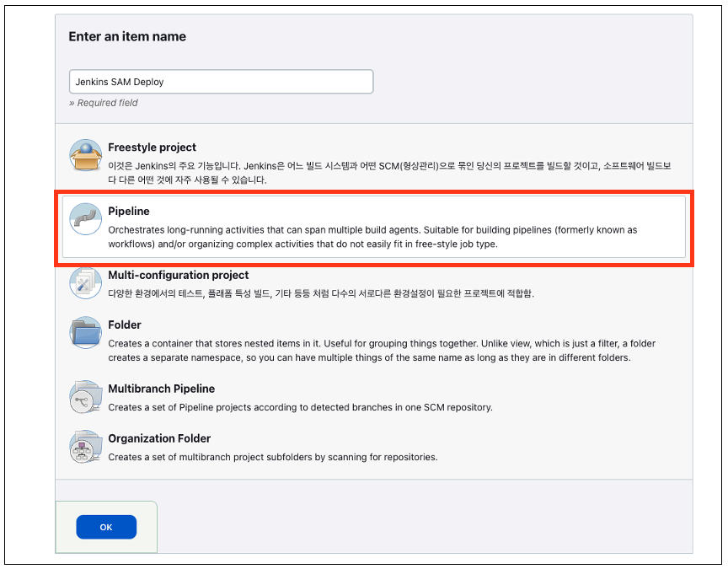Click the Multi-configuration project tools icon
The height and width of the screenshot is (569, 728).
85,283
